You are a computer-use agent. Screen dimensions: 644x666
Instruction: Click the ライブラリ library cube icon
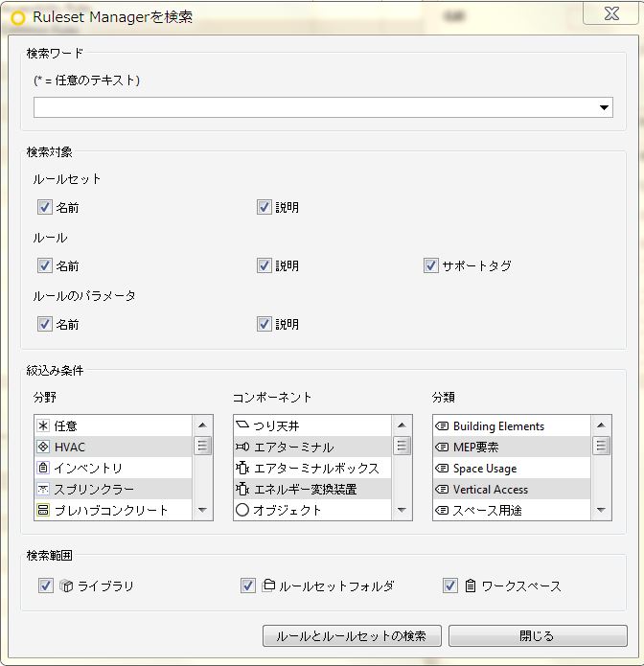click(66, 586)
